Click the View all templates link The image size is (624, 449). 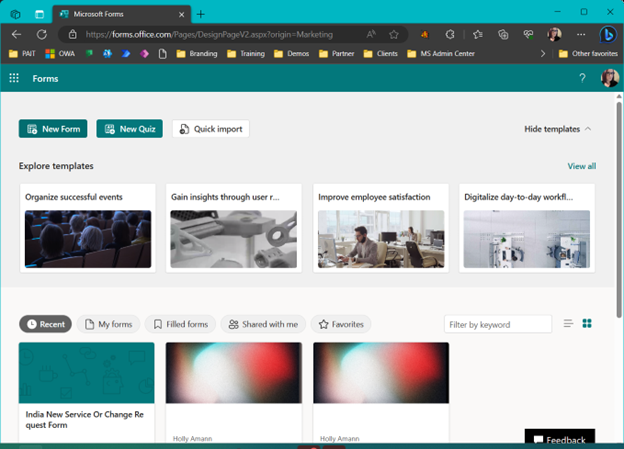(581, 166)
